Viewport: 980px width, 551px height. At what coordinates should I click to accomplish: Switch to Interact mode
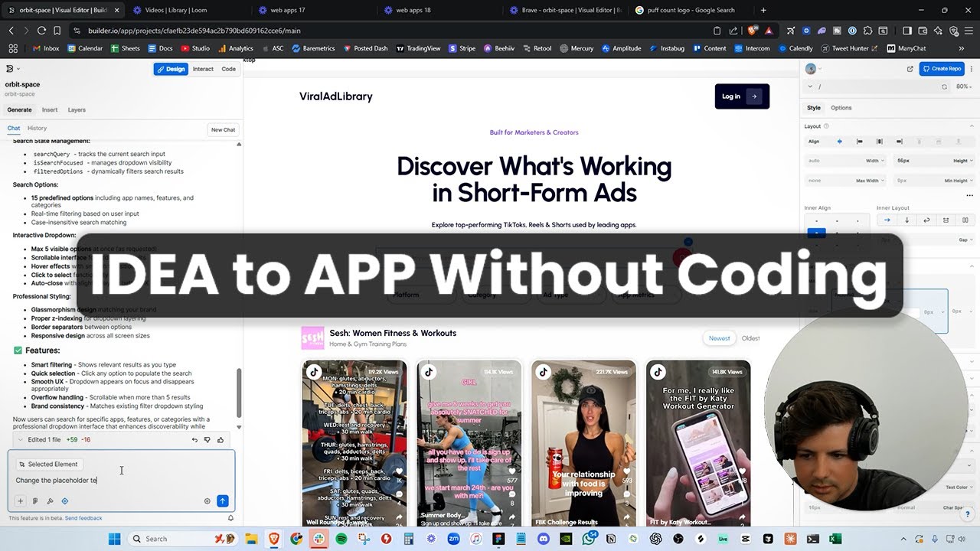[203, 69]
